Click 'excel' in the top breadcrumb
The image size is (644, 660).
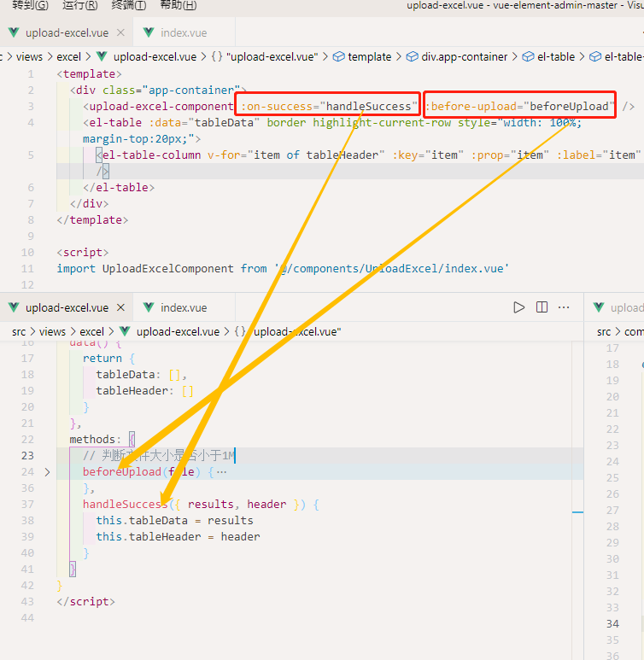click(x=68, y=57)
